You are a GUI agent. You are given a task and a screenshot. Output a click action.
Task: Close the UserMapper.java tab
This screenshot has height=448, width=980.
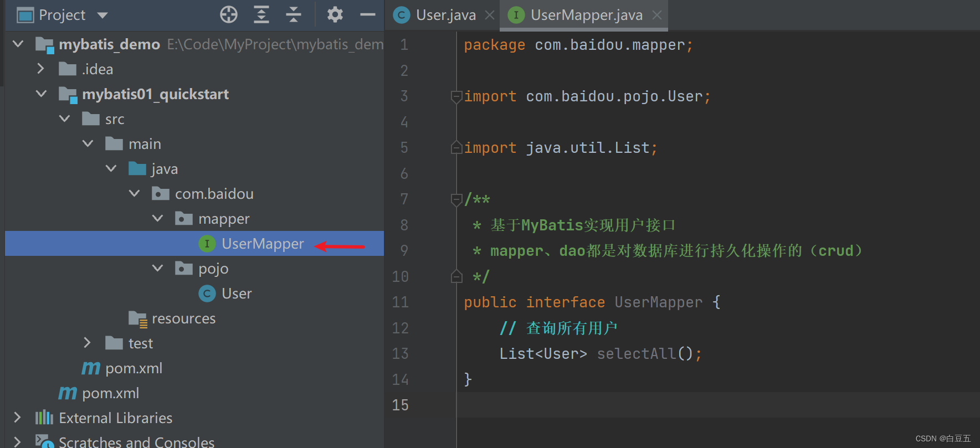pos(657,15)
